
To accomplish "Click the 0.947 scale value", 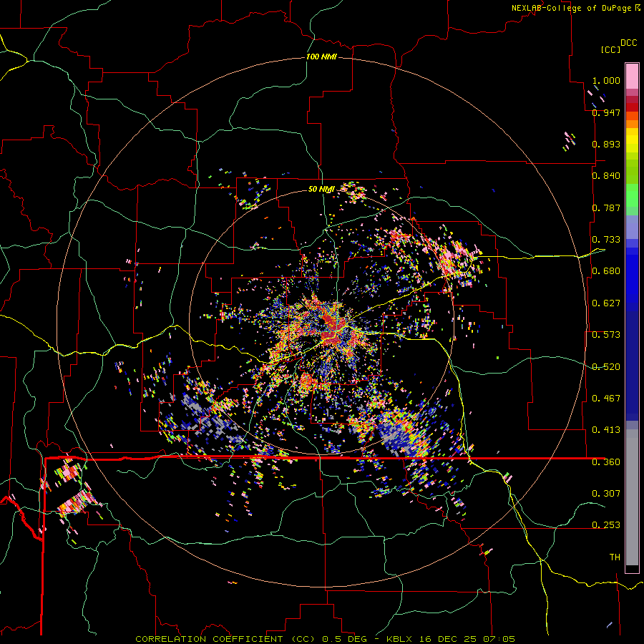I will click(x=606, y=112).
